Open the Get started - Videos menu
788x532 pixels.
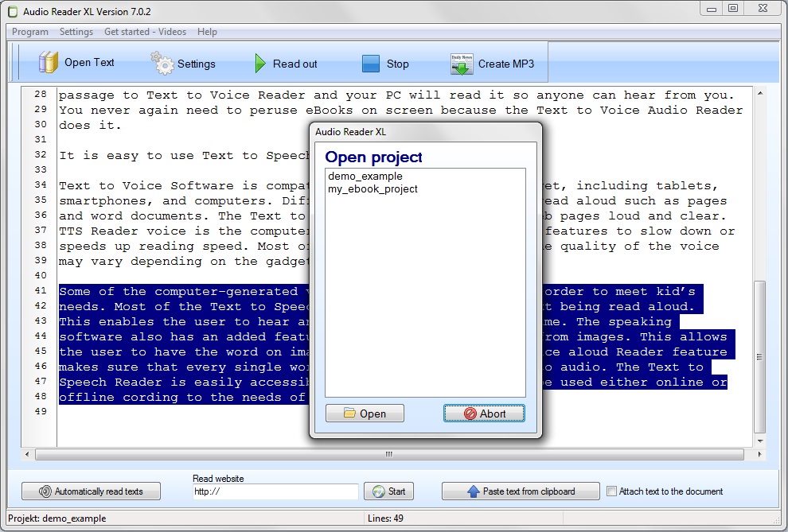tap(145, 32)
